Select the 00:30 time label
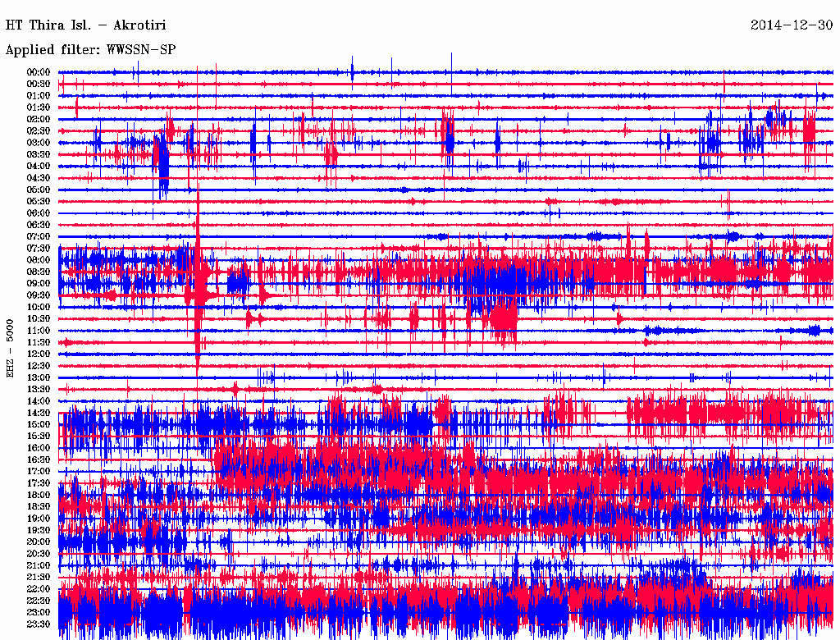 [x=39, y=84]
